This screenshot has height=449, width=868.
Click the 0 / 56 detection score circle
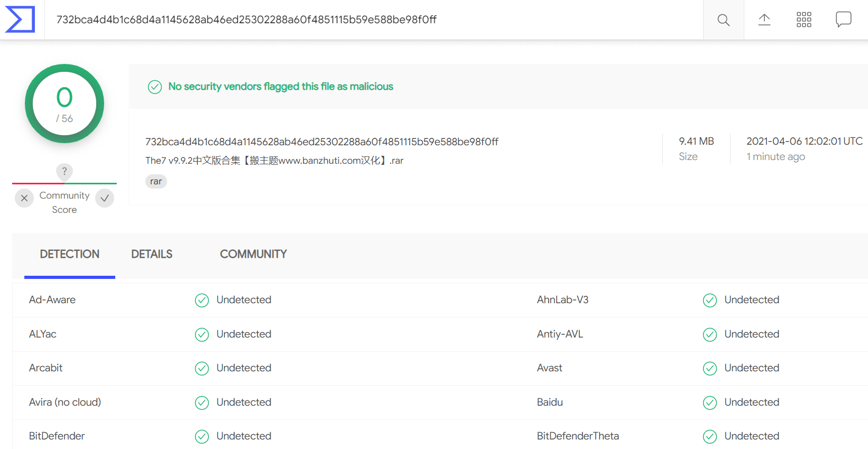[x=64, y=104]
